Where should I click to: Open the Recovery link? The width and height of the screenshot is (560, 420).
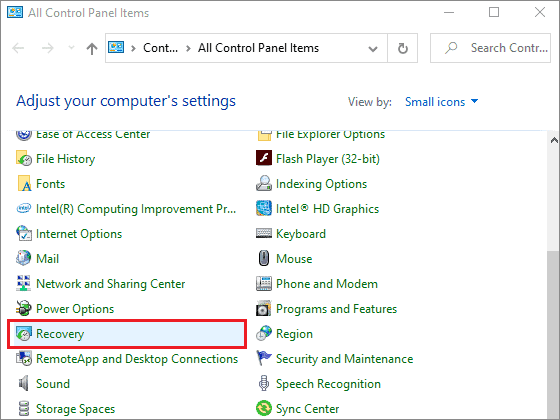point(60,334)
